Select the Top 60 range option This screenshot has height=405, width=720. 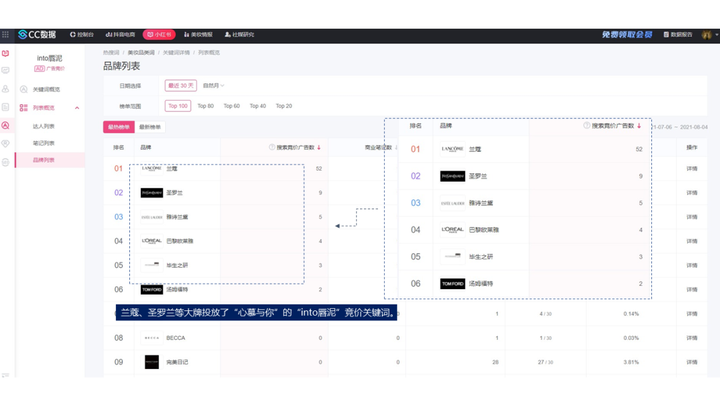232,106
